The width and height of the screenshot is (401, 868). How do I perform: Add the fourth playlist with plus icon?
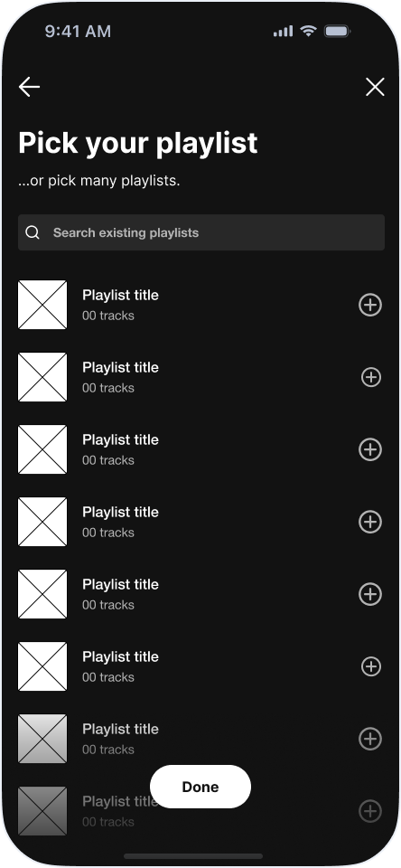(370, 522)
